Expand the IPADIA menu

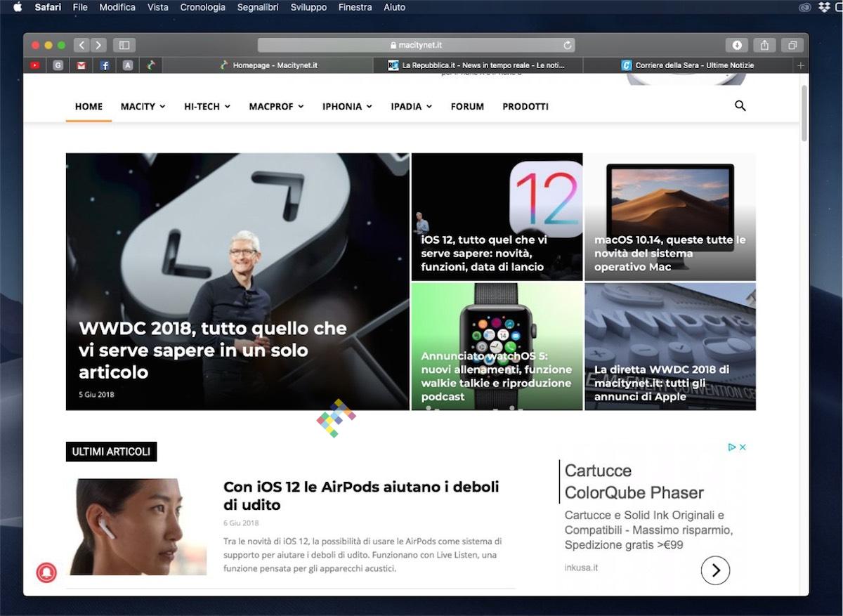tap(411, 107)
